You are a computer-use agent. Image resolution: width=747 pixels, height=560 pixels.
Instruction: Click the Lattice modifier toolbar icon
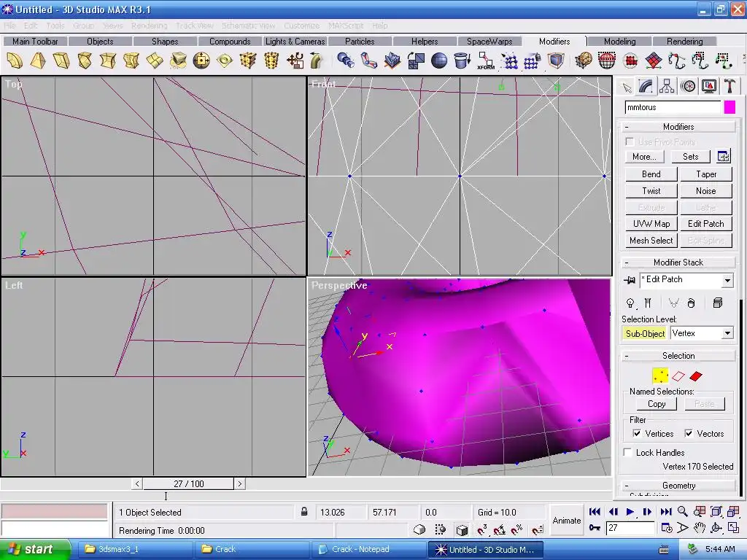pos(248,61)
